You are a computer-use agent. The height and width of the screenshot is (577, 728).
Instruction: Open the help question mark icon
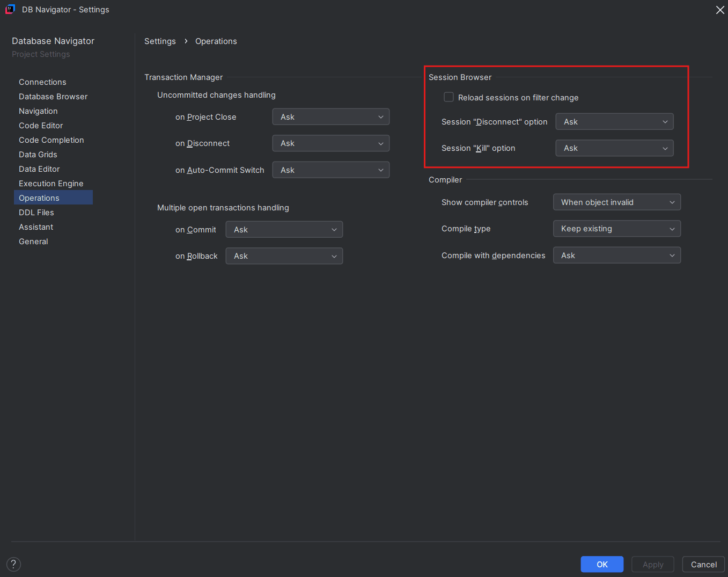13,564
